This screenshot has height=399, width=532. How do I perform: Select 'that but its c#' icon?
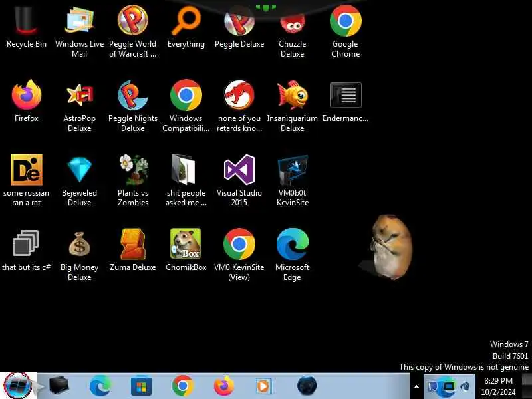coord(27,251)
